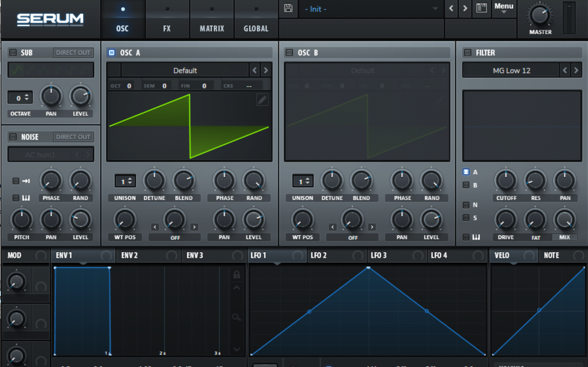Image resolution: width=588 pixels, height=367 pixels.
Task: Select next OSC A wavetable arrow
Action: pos(266,71)
